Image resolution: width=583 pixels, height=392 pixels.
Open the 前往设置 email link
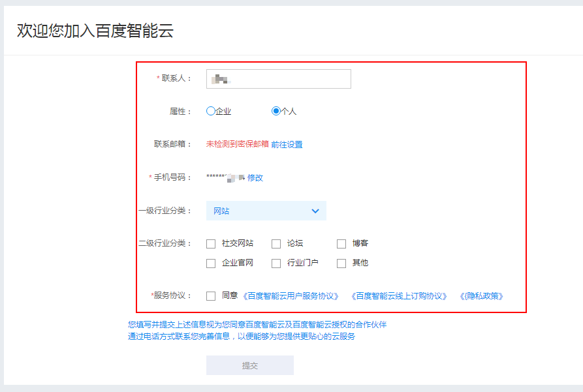287,145
